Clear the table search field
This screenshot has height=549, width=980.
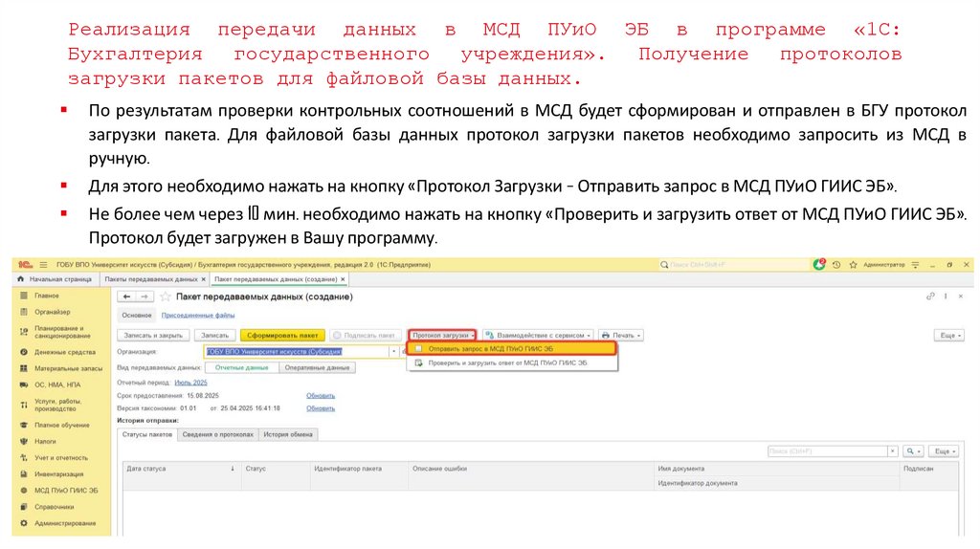(893, 450)
